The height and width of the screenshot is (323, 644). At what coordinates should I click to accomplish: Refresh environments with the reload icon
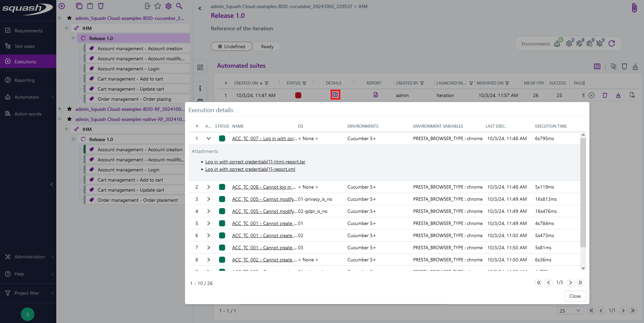point(612,43)
